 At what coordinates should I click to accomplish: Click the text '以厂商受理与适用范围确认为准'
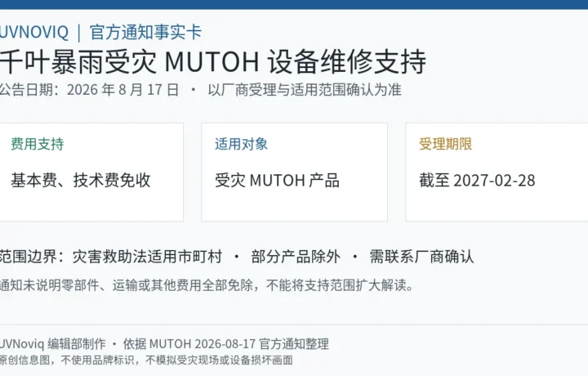305,90
